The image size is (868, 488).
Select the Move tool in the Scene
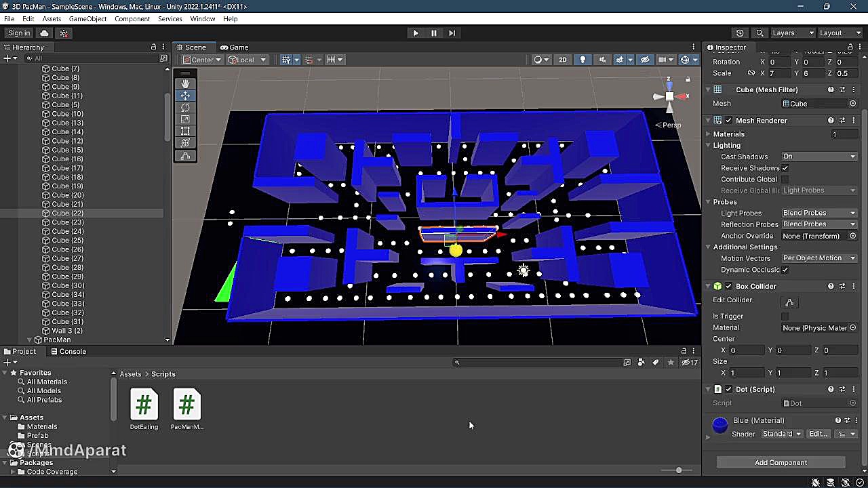tap(185, 96)
